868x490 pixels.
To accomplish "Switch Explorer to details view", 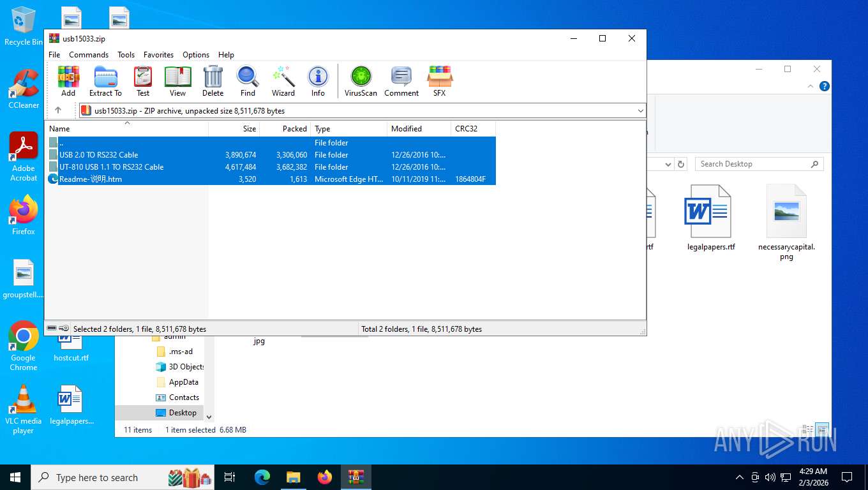I will click(808, 429).
